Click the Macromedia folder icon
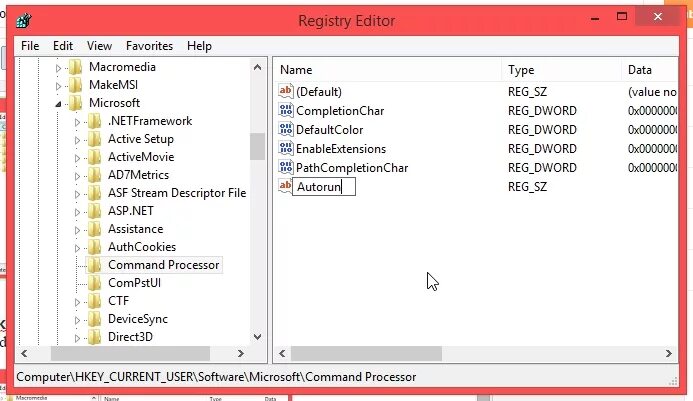 point(76,67)
